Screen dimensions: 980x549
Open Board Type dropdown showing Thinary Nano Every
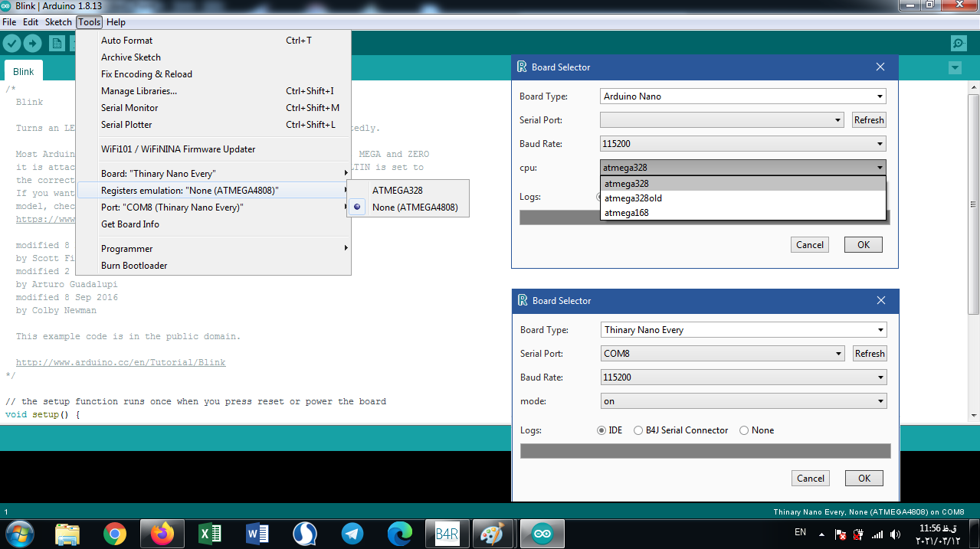(743, 330)
